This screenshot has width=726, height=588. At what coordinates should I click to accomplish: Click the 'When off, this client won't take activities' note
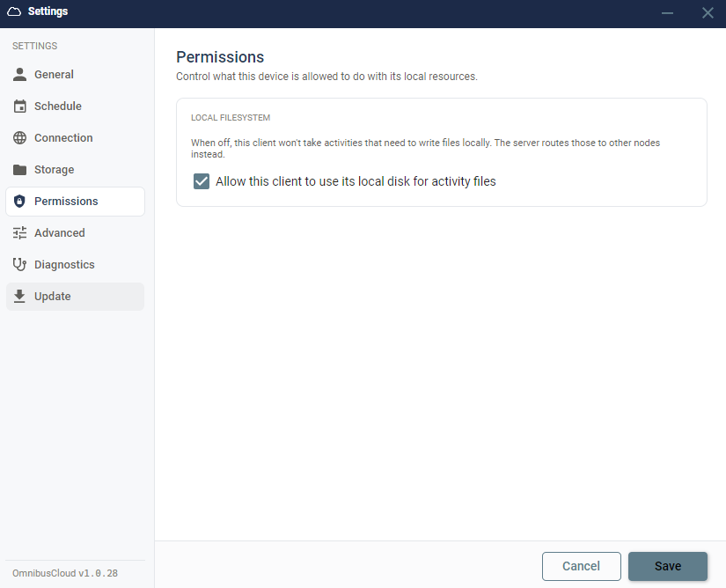(x=425, y=148)
